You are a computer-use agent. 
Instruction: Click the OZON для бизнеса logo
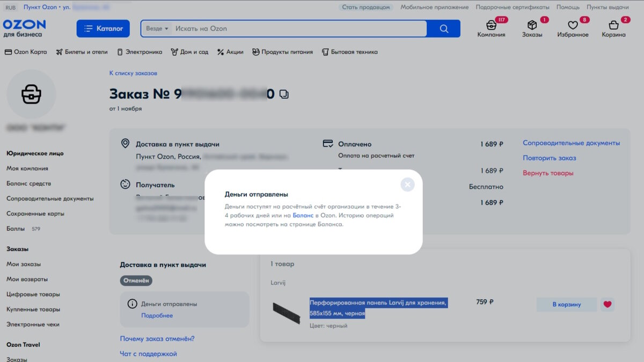pos(24,28)
